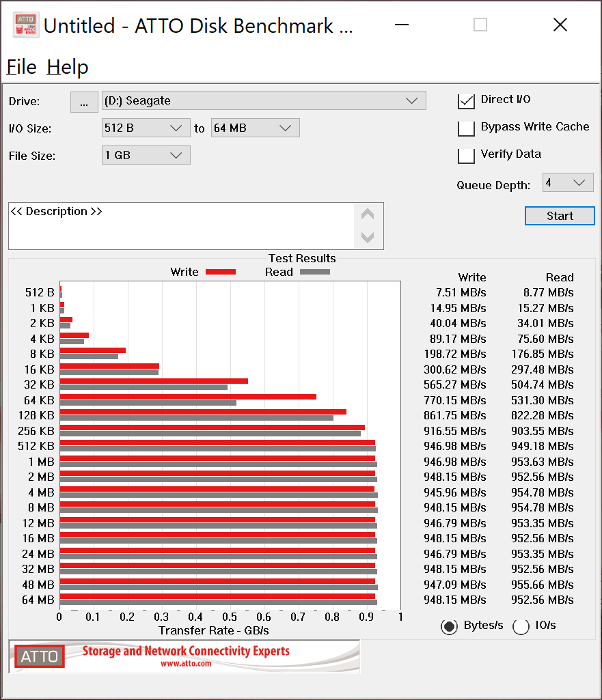Screen dimensions: 602x700
Task: Click the 822.28 MB/s read value
Action: point(542,416)
